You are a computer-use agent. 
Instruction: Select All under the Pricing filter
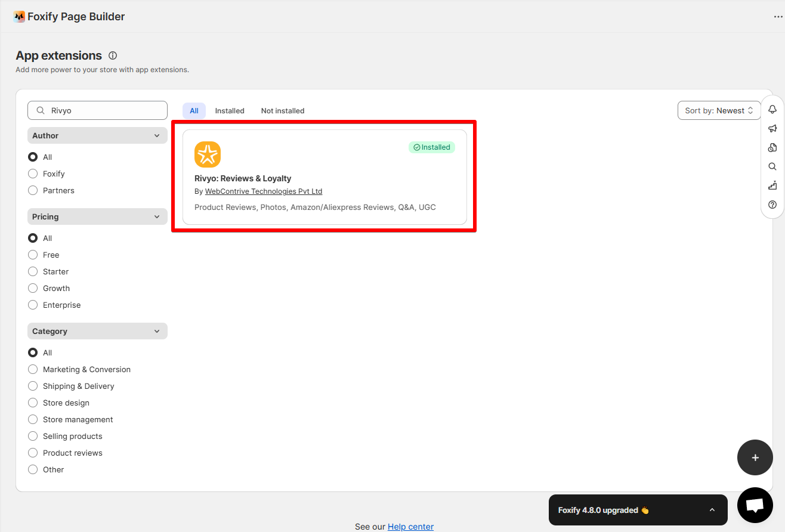pyautogui.click(x=33, y=238)
